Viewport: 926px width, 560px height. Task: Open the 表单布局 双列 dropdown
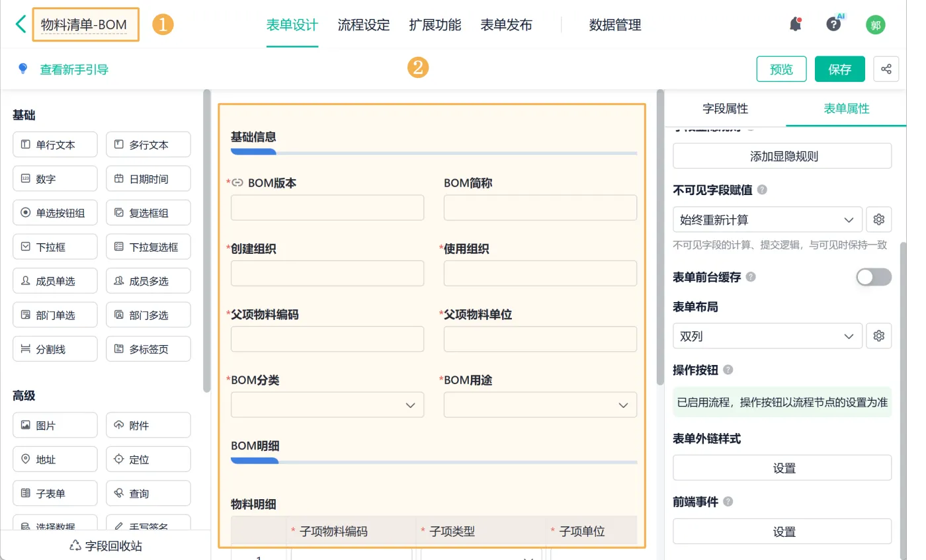coord(767,336)
